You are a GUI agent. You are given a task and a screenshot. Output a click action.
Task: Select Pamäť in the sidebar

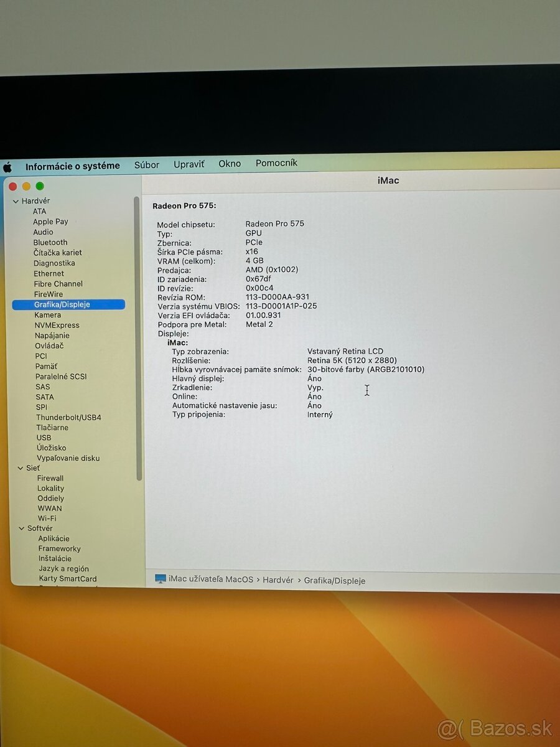[x=46, y=366]
